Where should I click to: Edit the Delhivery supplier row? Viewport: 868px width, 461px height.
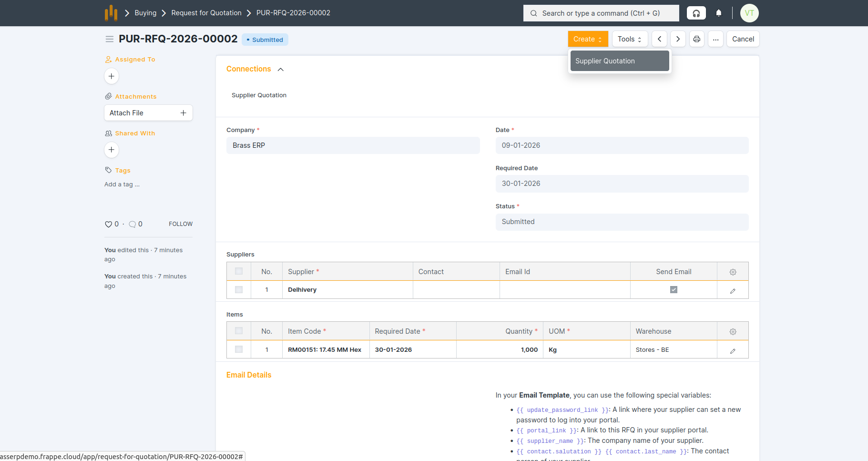point(733,290)
